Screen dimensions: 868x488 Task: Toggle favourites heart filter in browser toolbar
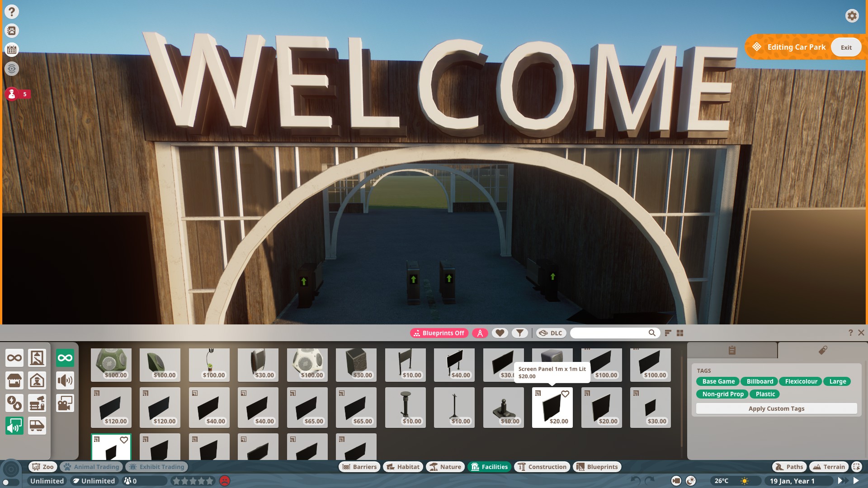pyautogui.click(x=500, y=333)
